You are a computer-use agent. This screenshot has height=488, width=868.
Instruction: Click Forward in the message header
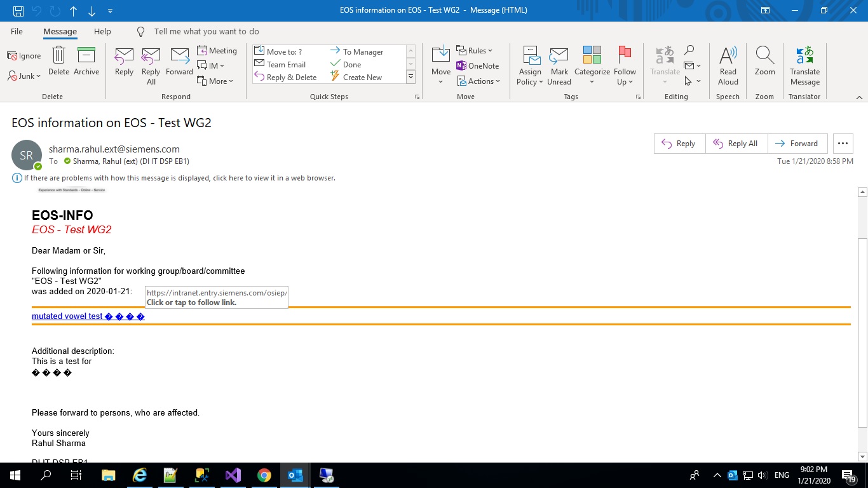797,144
